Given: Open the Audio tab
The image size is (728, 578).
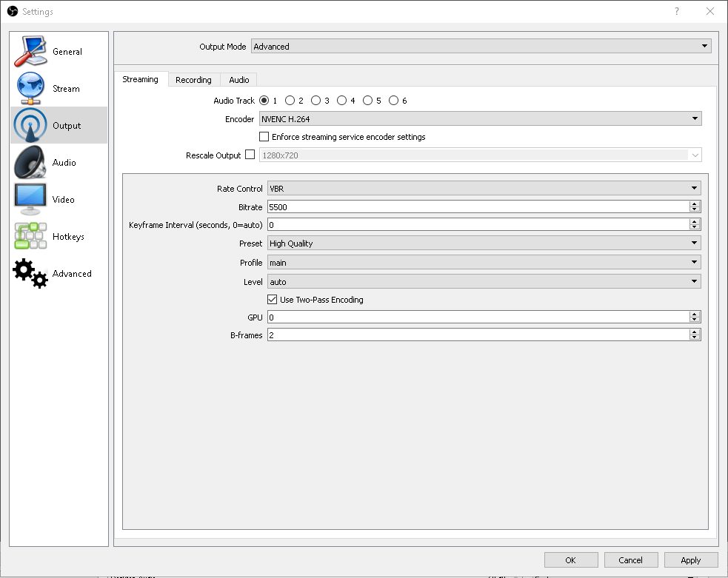Looking at the screenshot, I should pyautogui.click(x=238, y=79).
